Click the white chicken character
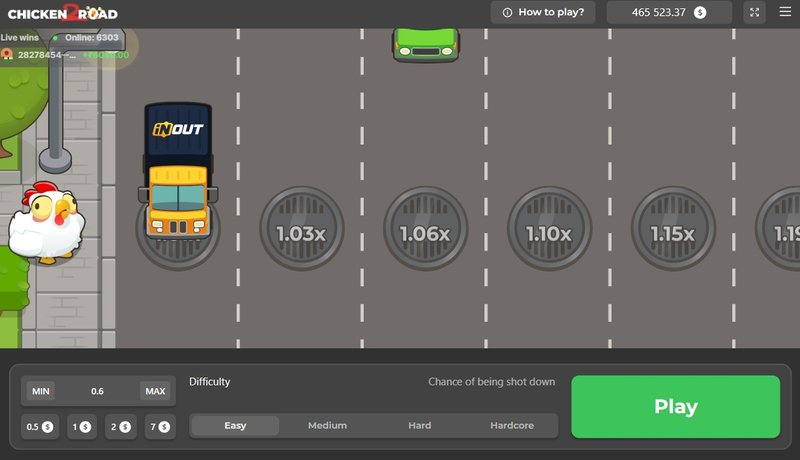Screen dimensions: 800x460 47,223
